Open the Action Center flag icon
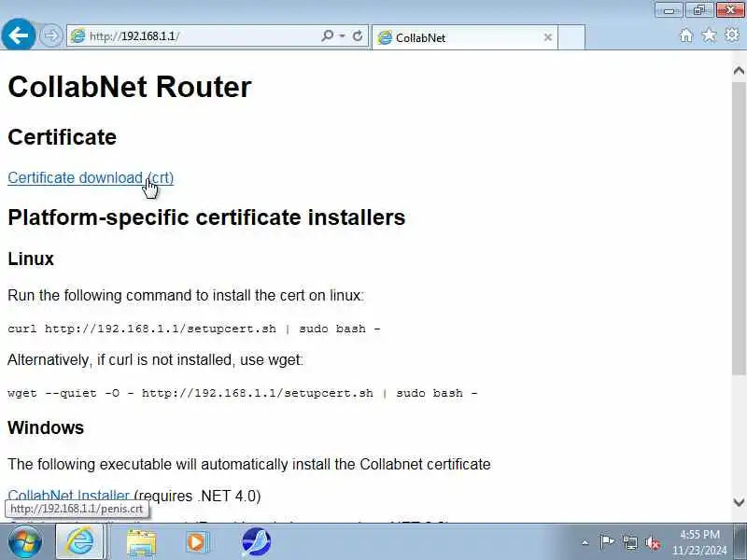747x560 pixels. click(x=607, y=542)
